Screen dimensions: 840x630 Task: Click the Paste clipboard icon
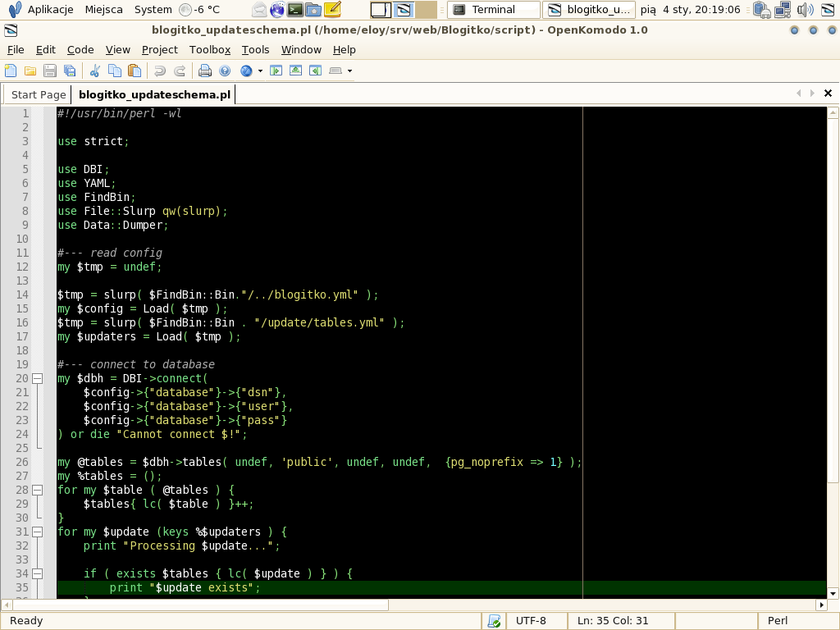(135, 71)
